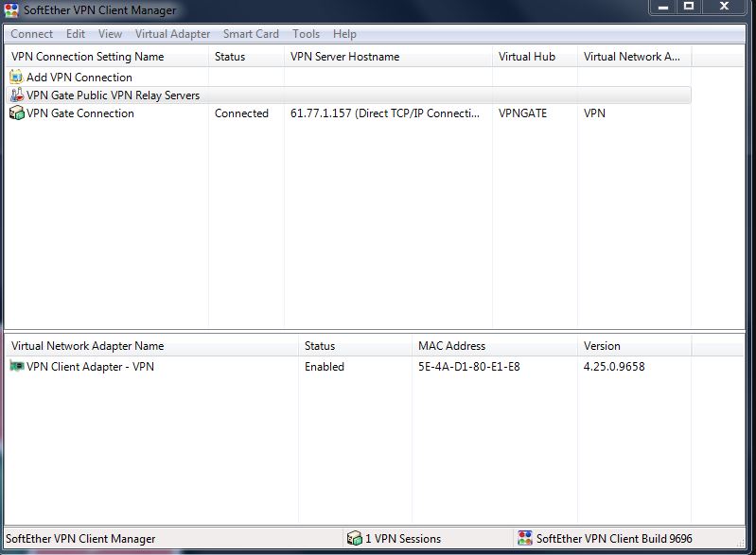
Task: Sort by Virtual Network Adapter Name column
Action: pyautogui.click(x=151, y=346)
